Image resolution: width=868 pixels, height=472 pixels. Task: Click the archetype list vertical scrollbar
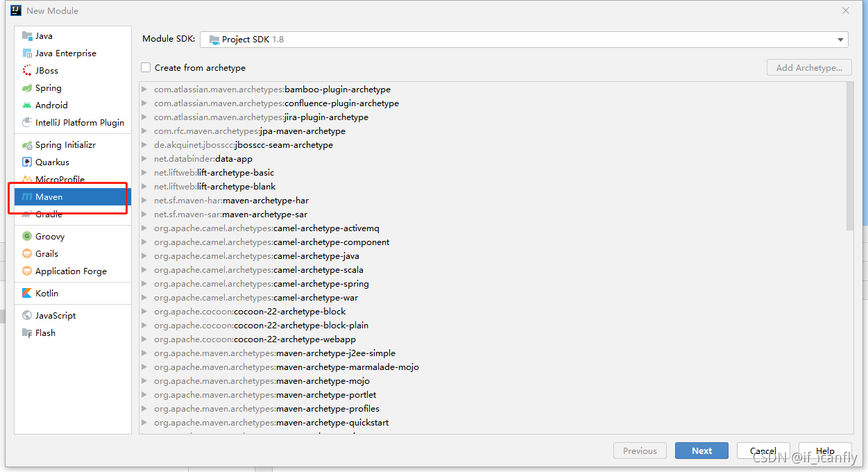850,156
